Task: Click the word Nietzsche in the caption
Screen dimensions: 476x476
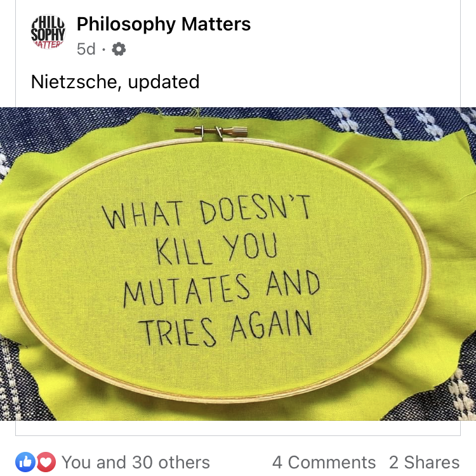Action: click(74, 82)
